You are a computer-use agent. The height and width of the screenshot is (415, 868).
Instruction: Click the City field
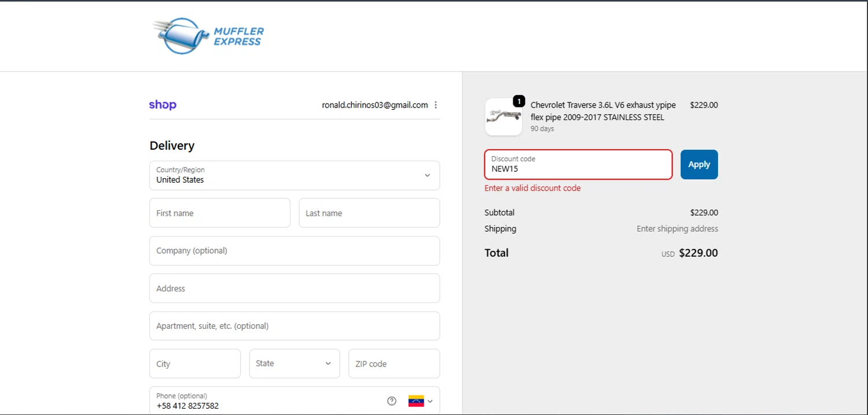(195, 364)
